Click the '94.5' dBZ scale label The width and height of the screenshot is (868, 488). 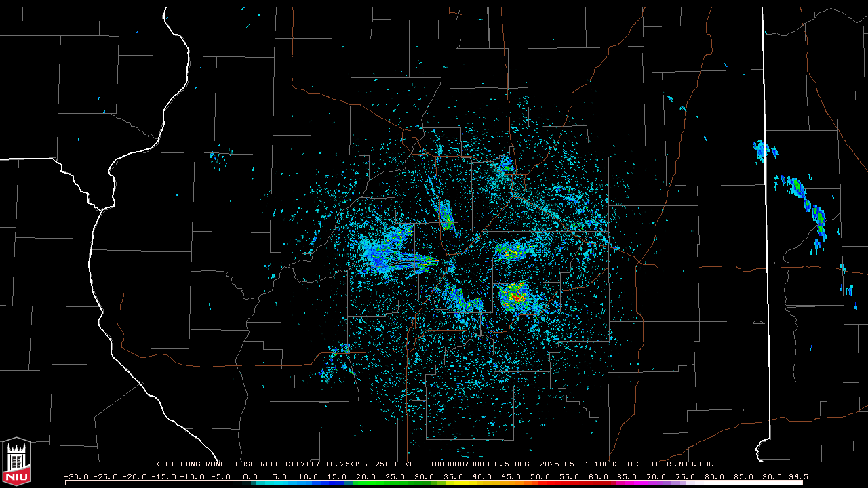[x=798, y=476]
